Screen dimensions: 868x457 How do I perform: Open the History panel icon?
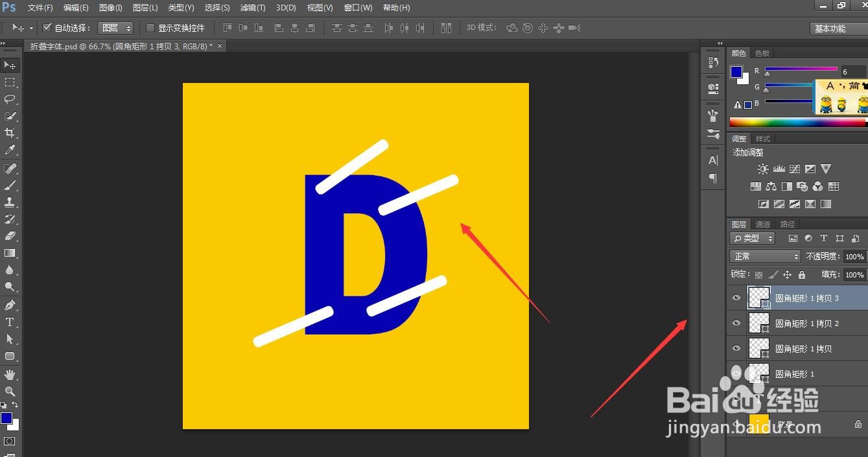point(713,62)
